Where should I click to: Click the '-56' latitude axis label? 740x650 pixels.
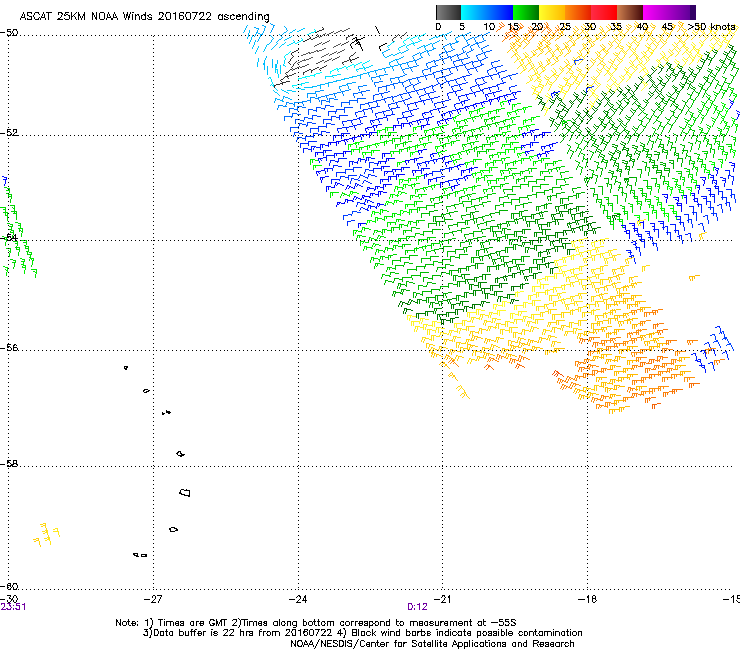(9, 348)
